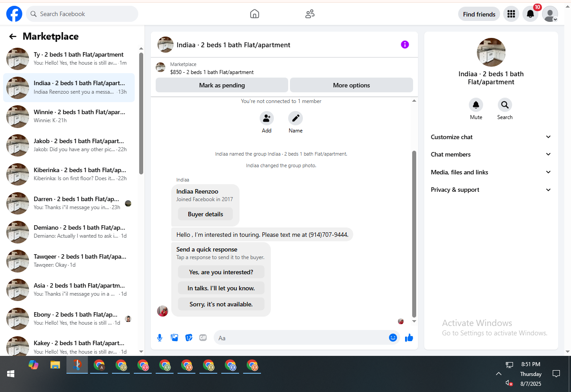Screen dimensions: 571x392
Task: Expand the Privacy & support section
Action: tap(491, 190)
